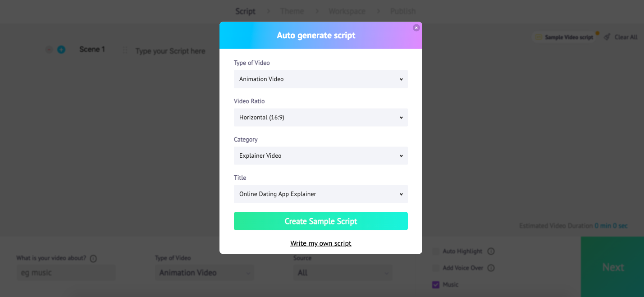Click the Add Voice Over info icon
Viewport: 644px width, 297px height.
491,268
